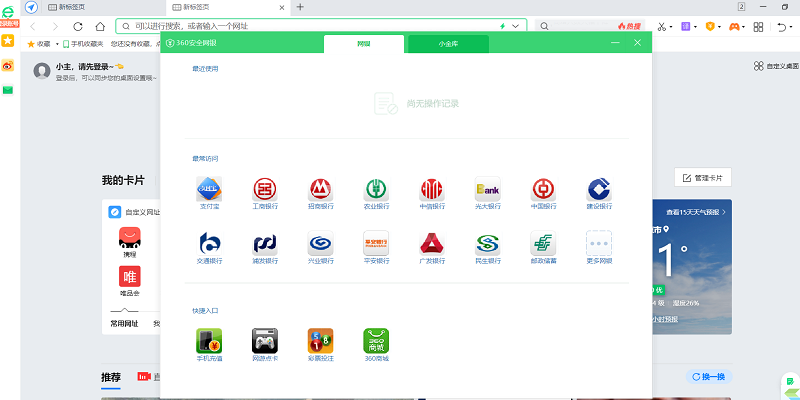Open the 广发银行 bank icon
The image size is (800, 400).
click(432, 243)
